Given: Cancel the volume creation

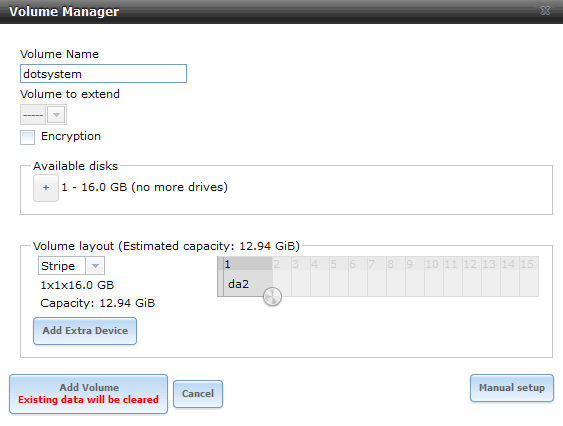Looking at the screenshot, I should point(198,394).
